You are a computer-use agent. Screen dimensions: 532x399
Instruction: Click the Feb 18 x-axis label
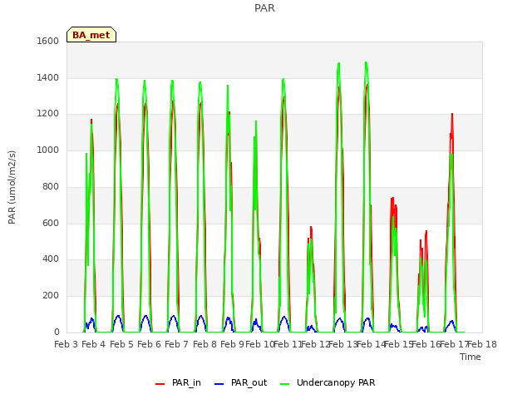[482, 344]
